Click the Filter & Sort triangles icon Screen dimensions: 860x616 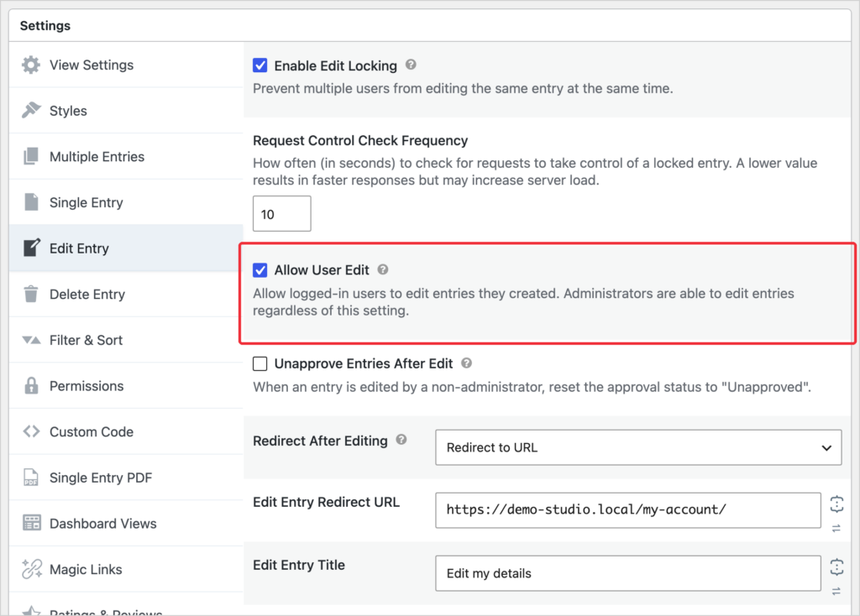(31, 340)
